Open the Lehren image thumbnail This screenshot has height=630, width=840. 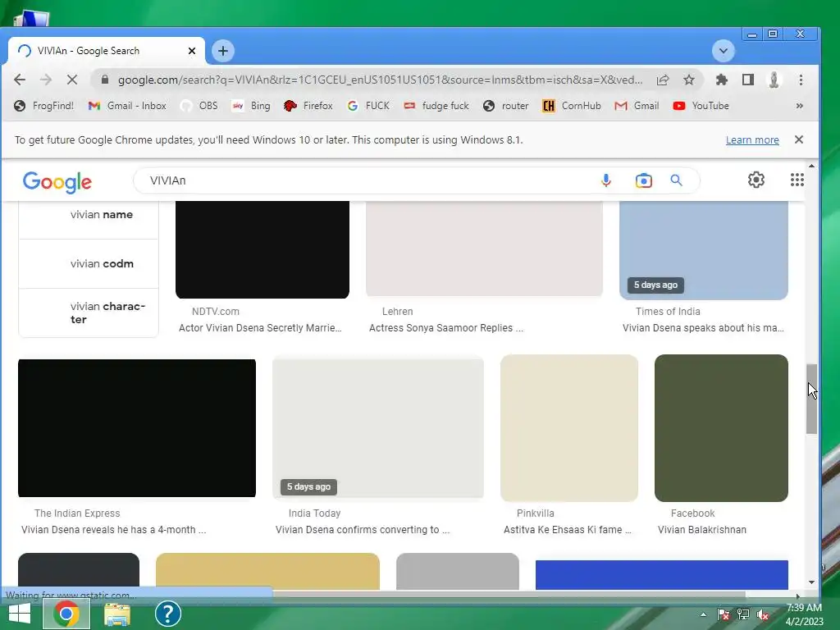click(484, 249)
